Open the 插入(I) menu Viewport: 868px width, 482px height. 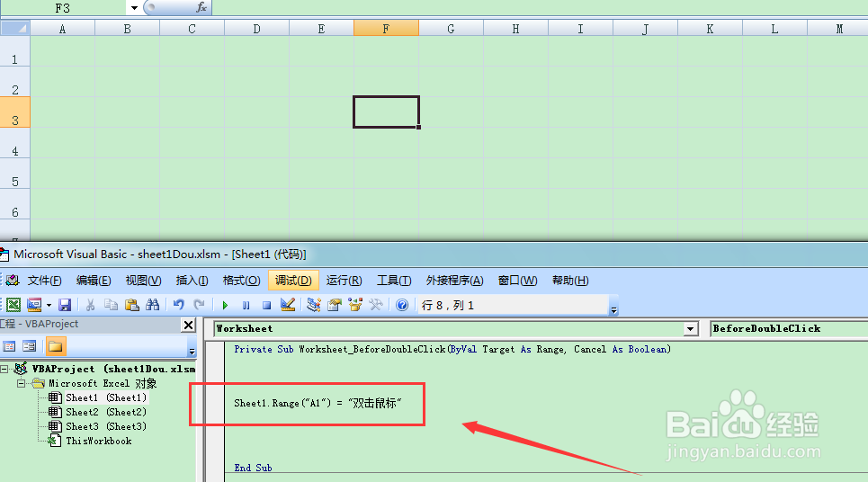tap(192, 281)
